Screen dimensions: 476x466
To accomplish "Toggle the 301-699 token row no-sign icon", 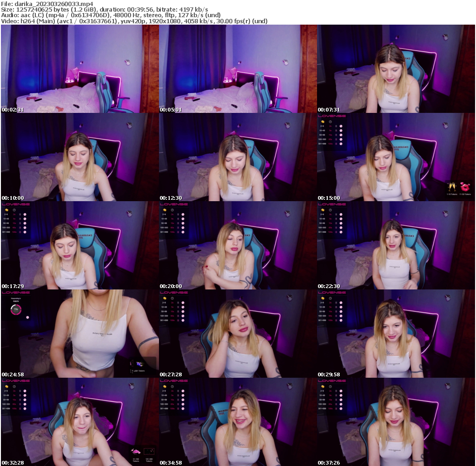I will [341, 144].
